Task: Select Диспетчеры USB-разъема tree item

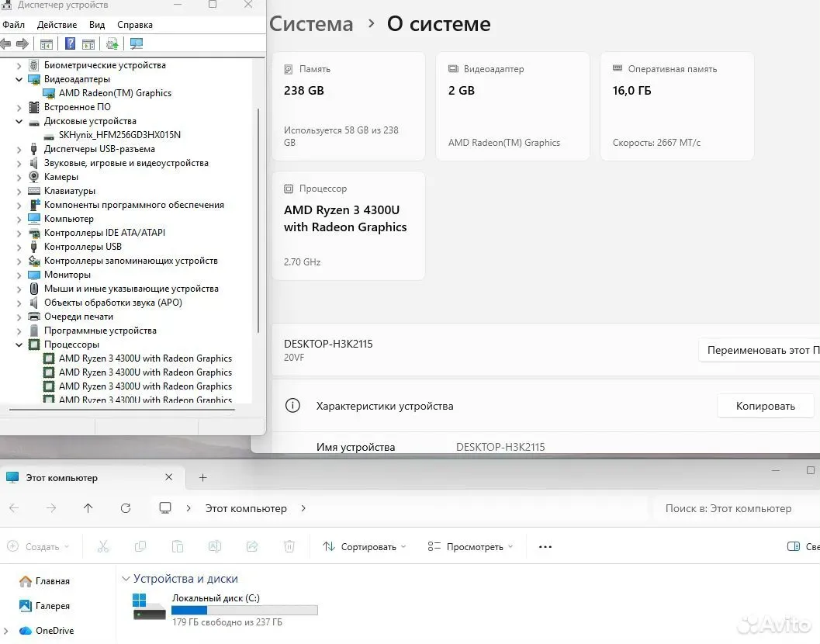Action: pyautogui.click(x=99, y=149)
